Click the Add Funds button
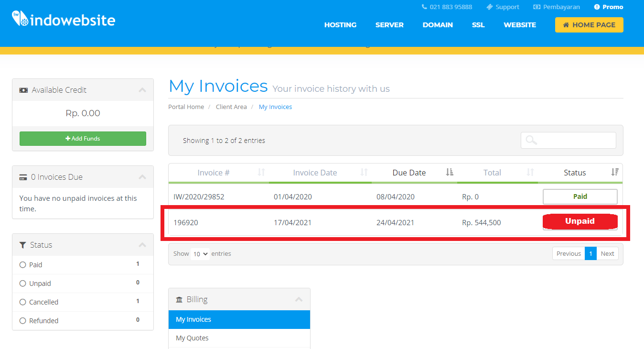 (82, 138)
